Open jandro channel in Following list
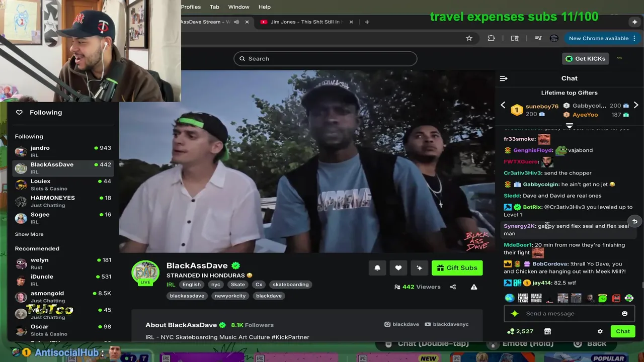This screenshot has width=644, height=362. tap(63, 151)
